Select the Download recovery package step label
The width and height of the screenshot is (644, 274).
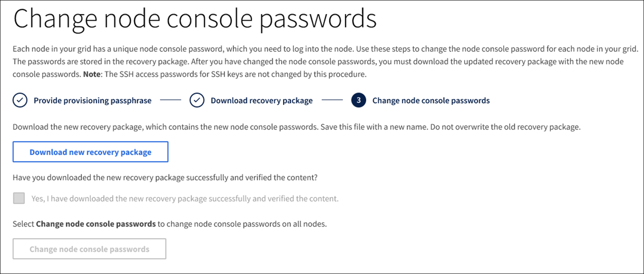[x=262, y=101]
